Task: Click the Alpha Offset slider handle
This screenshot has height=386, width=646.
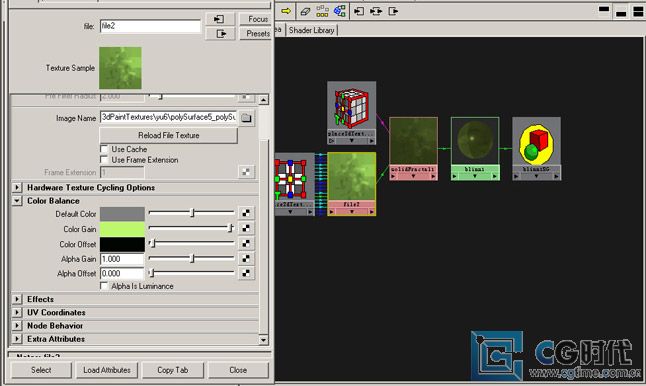Action: [151, 273]
